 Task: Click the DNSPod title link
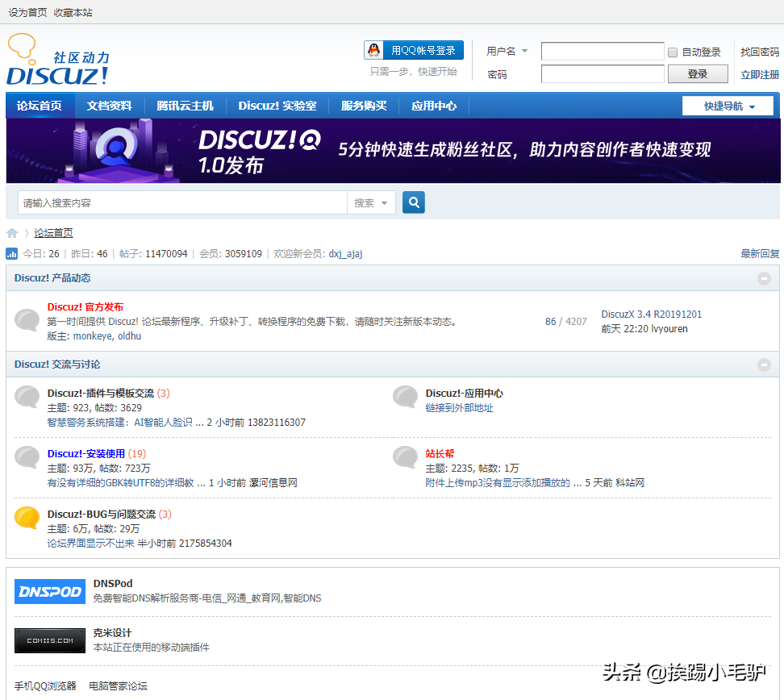pyautogui.click(x=113, y=584)
